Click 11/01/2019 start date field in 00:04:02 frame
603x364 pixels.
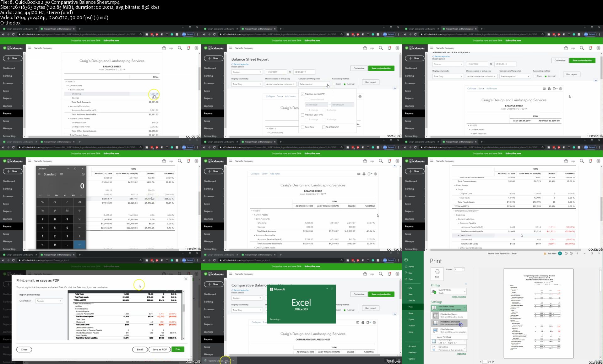pos(276,72)
